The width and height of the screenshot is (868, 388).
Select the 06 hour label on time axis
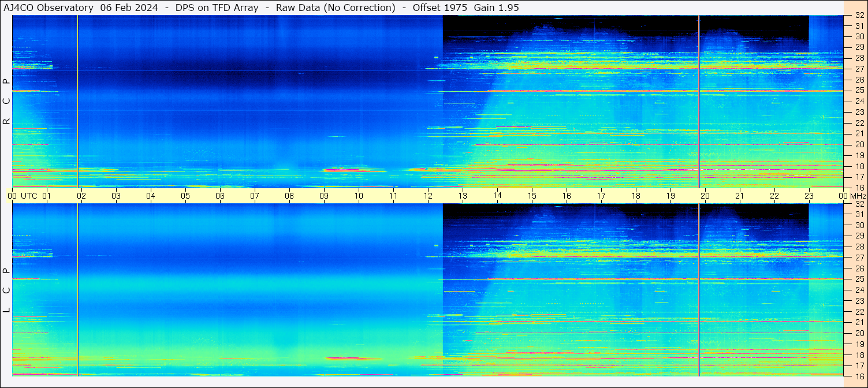pyautogui.click(x=220, y=196)
